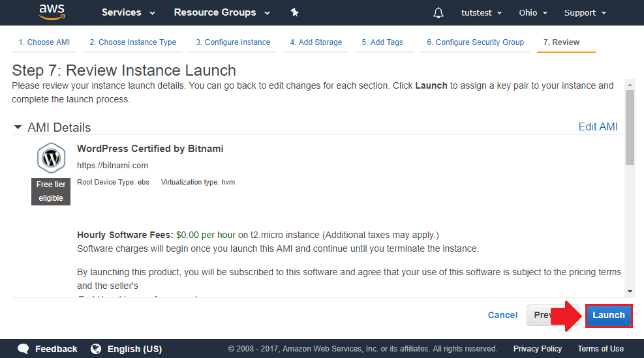Click the globe language icon
This screenshot has height=358, width=644.
[96, 349]
